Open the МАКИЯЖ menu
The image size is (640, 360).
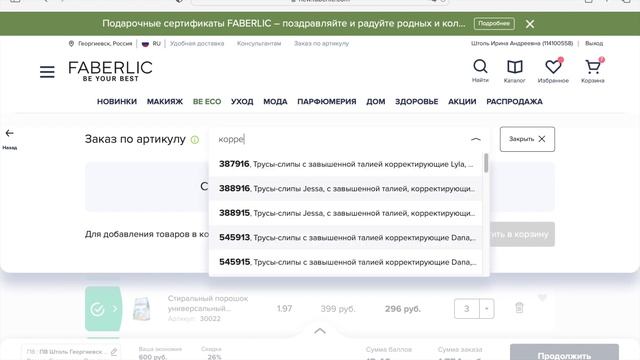[x=165, y=102]
